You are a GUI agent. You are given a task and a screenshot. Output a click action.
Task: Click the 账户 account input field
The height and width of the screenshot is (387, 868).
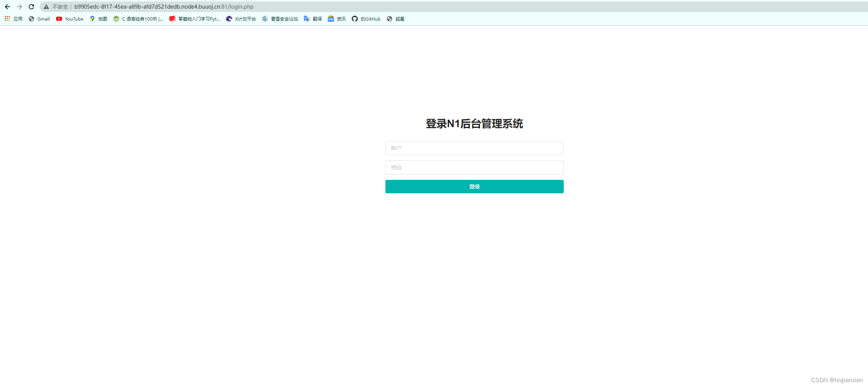click(x=474, y=148)
